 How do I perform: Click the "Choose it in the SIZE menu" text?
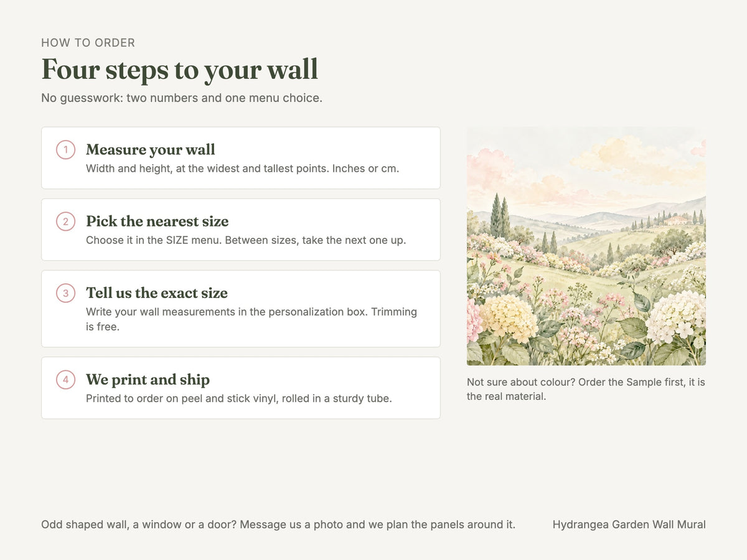[246, 240]
